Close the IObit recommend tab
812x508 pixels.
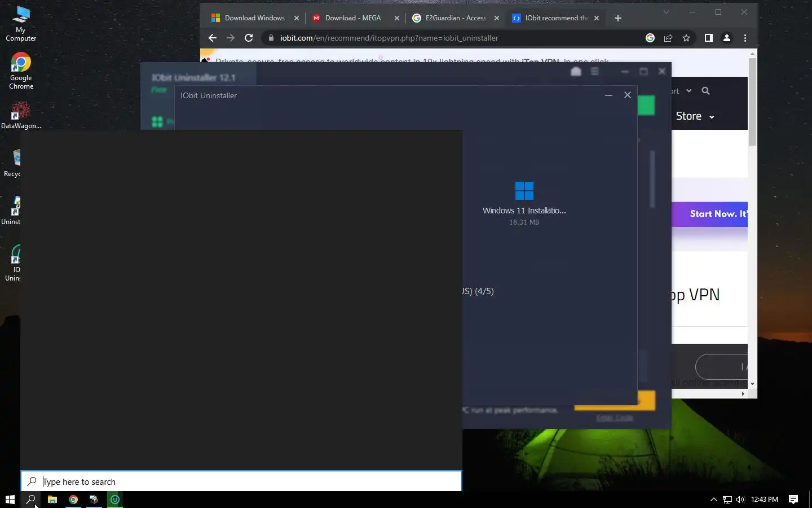(597, 18)
